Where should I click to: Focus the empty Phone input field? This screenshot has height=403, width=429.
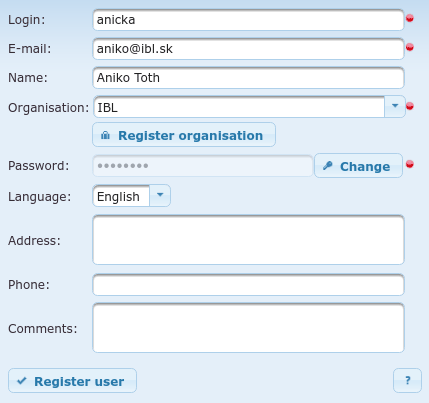point(248,285)
